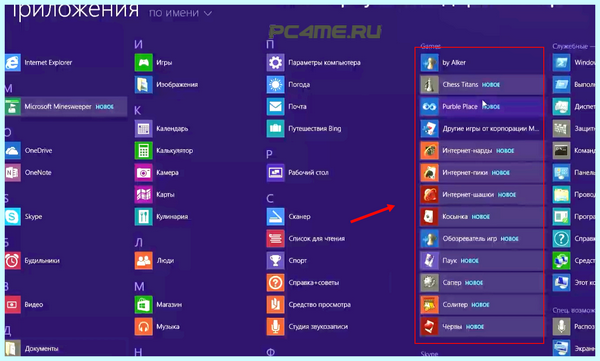Viewport: 600px width, 361px height.
Task: Open Справка+советы app icon
Action: (276, 283)
